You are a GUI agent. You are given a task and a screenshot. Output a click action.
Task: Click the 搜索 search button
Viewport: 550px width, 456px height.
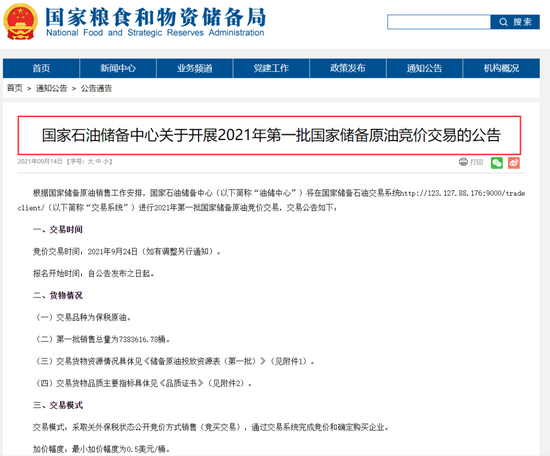click(515, 22)
